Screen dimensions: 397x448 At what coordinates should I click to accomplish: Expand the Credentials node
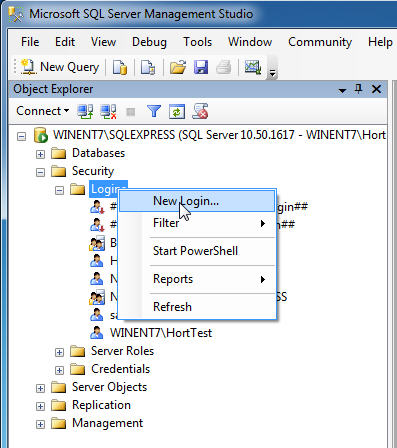tap(59, 370)
